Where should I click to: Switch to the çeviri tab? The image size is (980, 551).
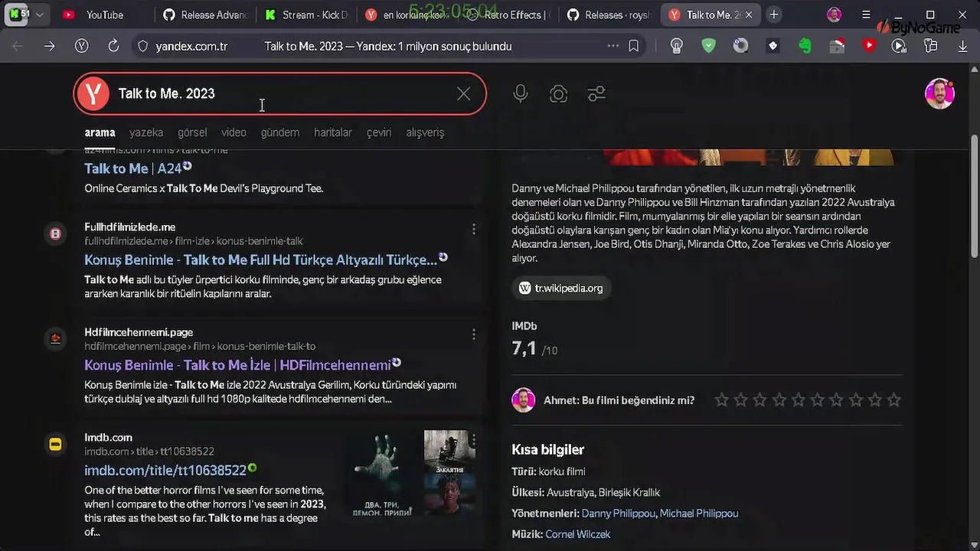379,132
